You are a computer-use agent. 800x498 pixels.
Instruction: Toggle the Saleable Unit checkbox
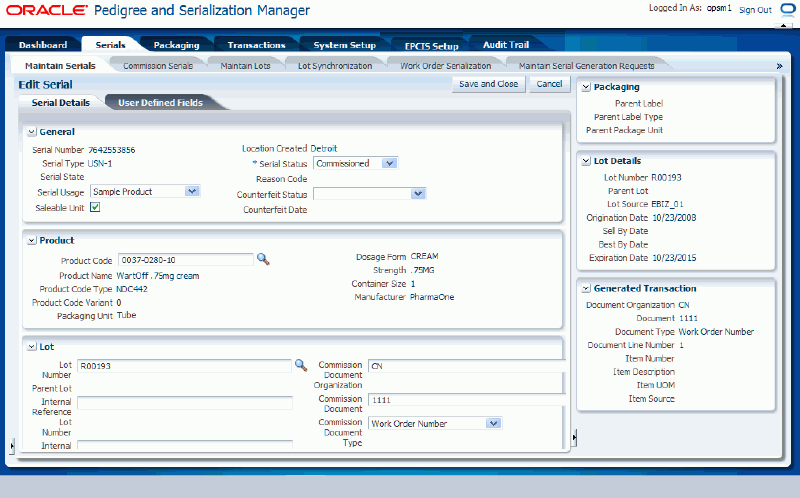point(95,207)
